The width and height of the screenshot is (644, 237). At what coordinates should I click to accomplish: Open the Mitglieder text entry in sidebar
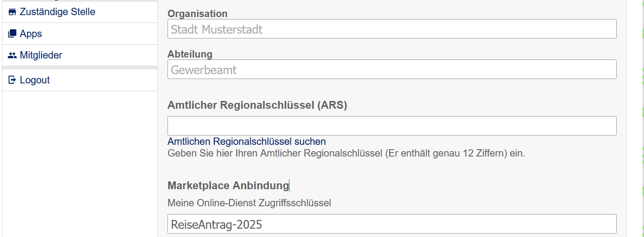(x=41, y=56)
